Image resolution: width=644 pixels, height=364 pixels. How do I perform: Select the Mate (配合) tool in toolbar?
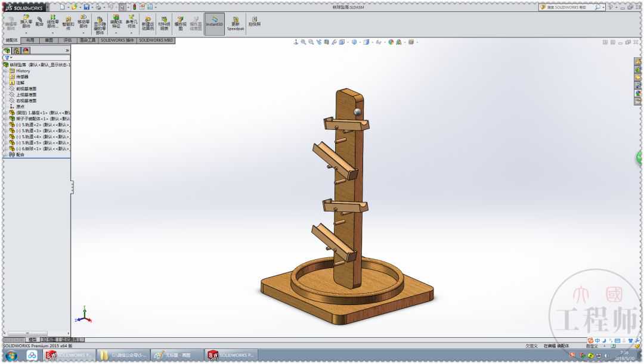tap(39, 21)
